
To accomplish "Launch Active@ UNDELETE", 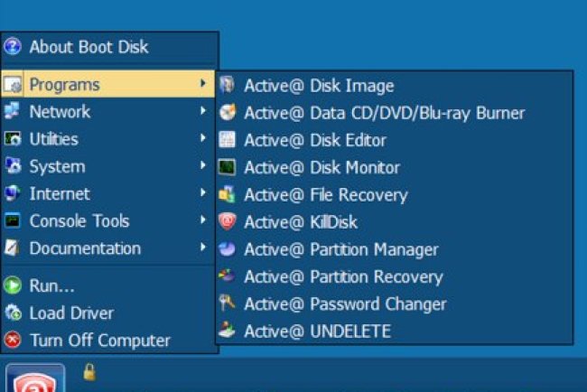I will click(395, 331).
